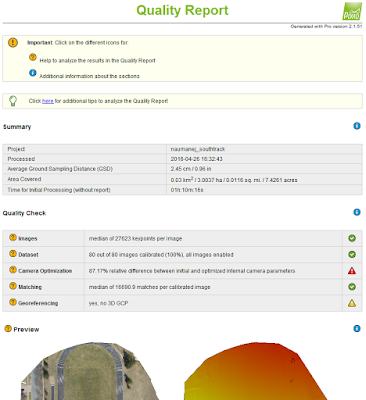Open the help icon for Camera Optimization
The width and height of the screenshot is (366, 400).
[x=13, y=270]
